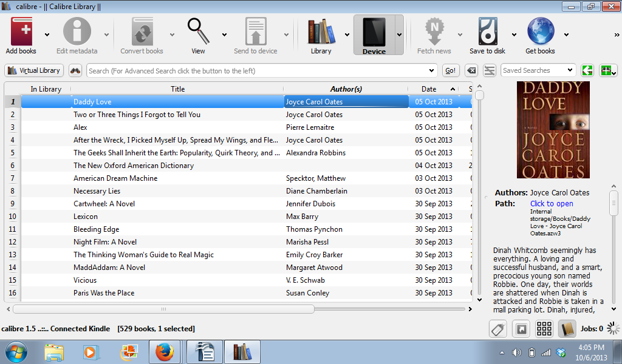This screenshot has height=364, width=622.
Task: Click the Daddy Love cover thumbnail
Action: point(553,130)
